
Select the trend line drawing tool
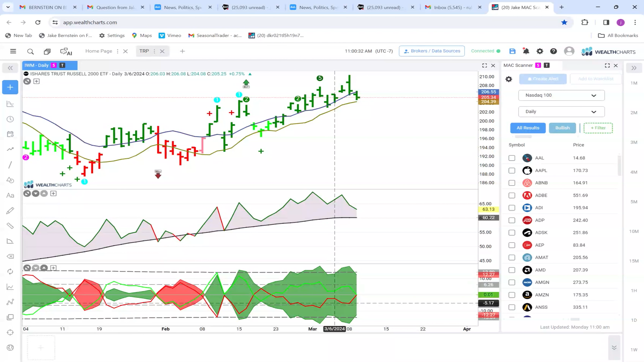pos(10,165)
